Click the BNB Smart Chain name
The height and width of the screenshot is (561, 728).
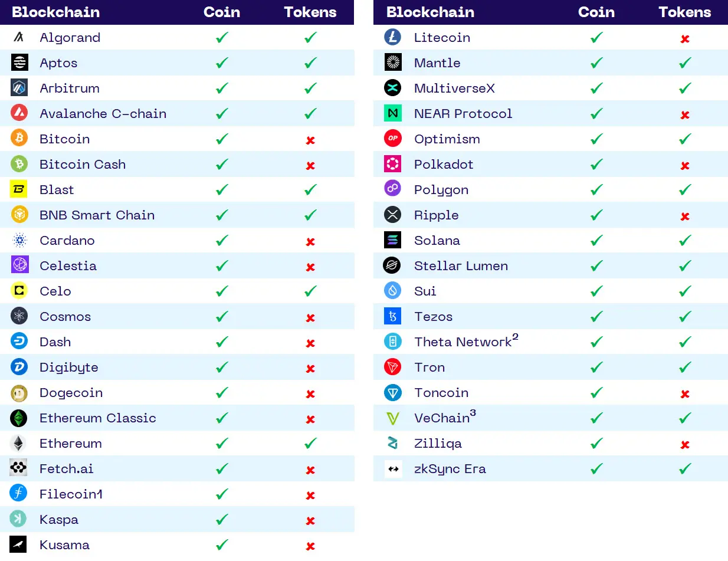tap(97, 215)
